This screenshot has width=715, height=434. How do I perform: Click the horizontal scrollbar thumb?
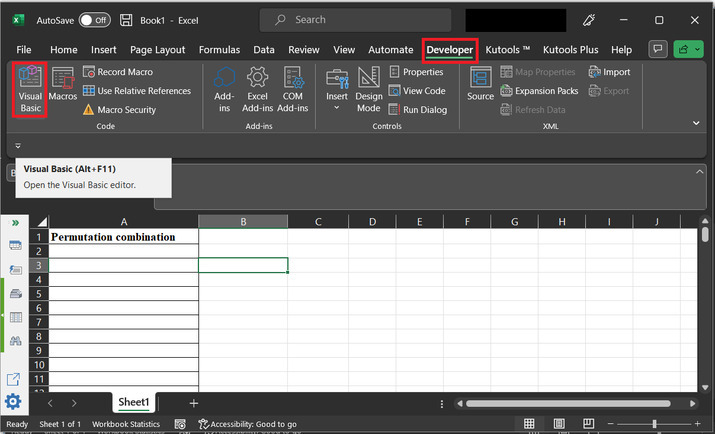click(568, 403)
